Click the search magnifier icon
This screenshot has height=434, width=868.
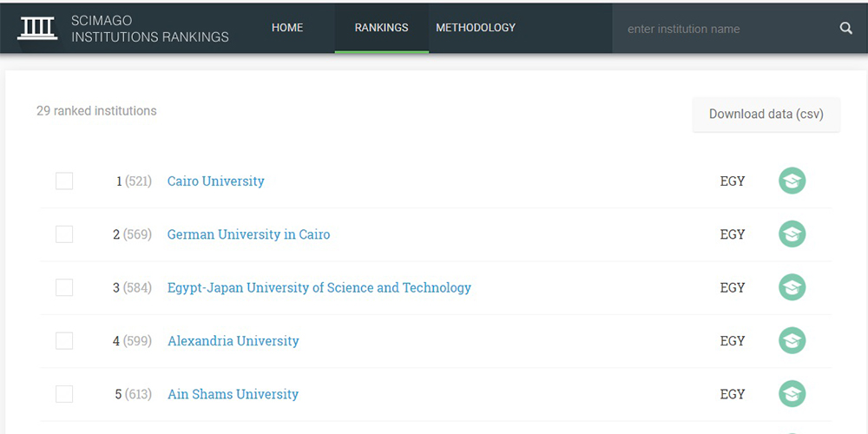coord(845,29)
